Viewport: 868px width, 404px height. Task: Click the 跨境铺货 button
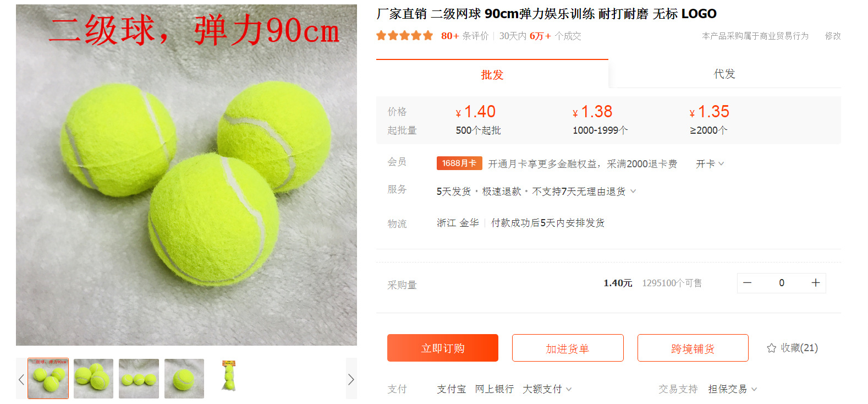[x=693, y=348]
